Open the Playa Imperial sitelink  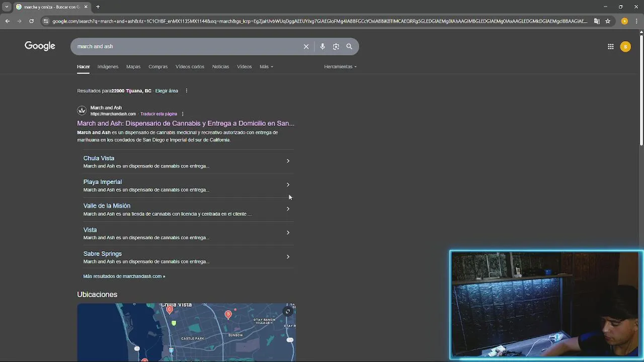tap(103, 182)
